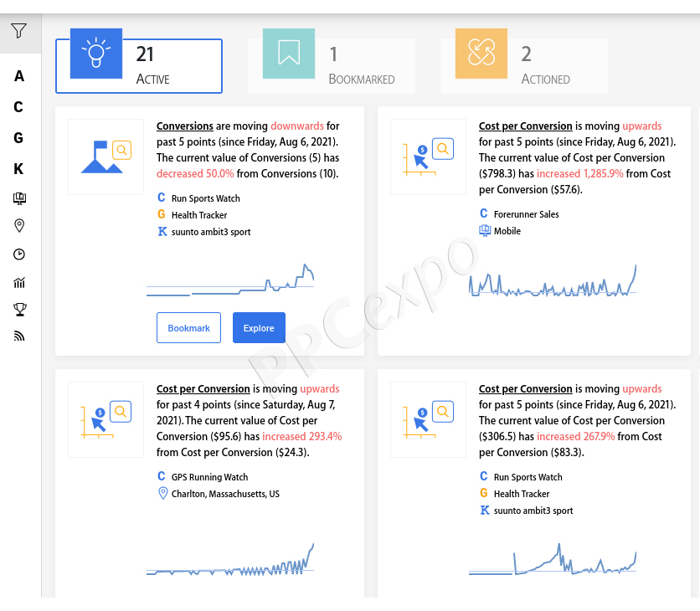Select the Campaign 'C' sidebar icon

coord(18,107)
